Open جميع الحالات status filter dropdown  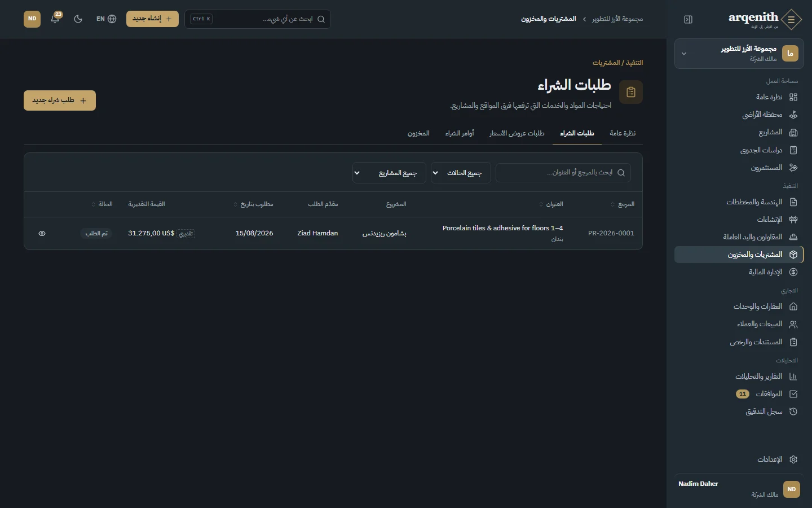click(461, 173)
